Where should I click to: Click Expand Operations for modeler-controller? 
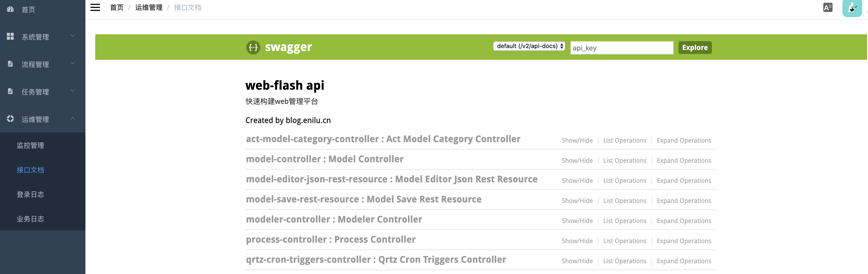684,221
